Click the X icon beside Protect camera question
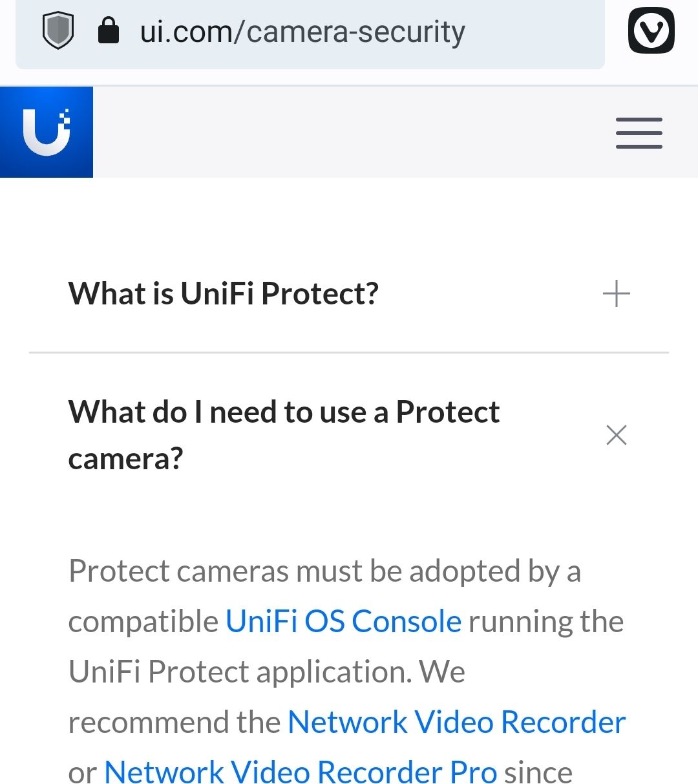The width and height of the screenshot is (698, 784). click(x=617, y=435)
